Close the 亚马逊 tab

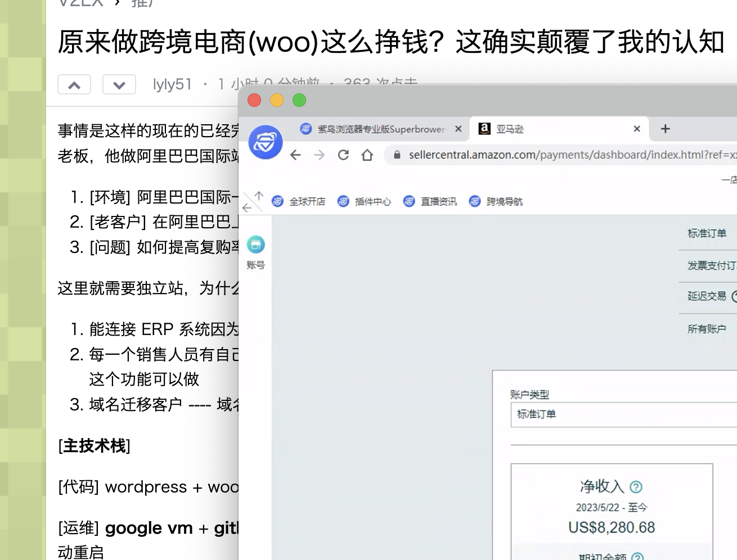[637, 129]
